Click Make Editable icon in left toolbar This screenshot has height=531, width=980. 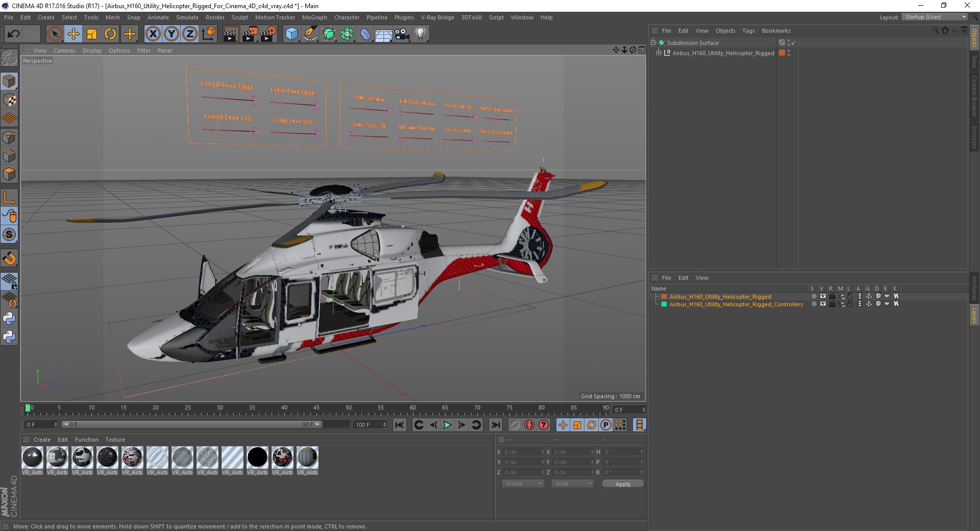click(9, 58)
